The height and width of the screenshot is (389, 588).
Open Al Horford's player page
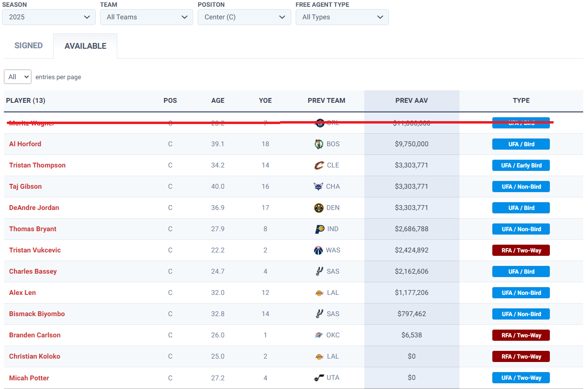(x=25, y=144)
